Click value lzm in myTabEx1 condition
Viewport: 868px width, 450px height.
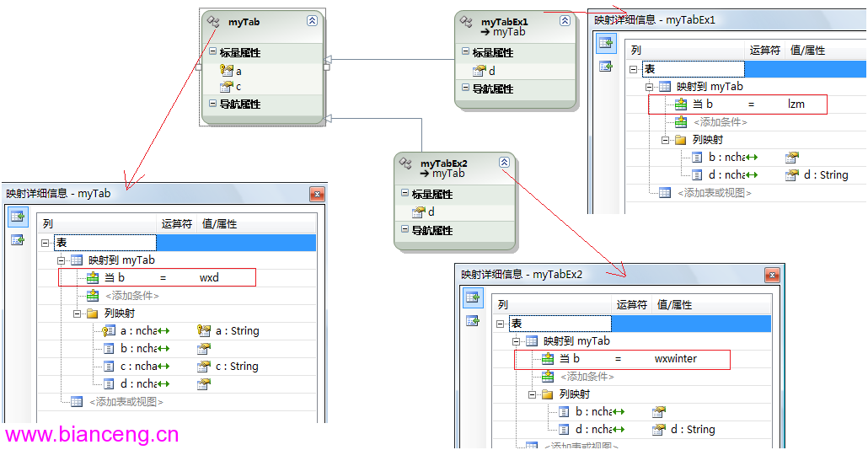(x=796, y=104)
